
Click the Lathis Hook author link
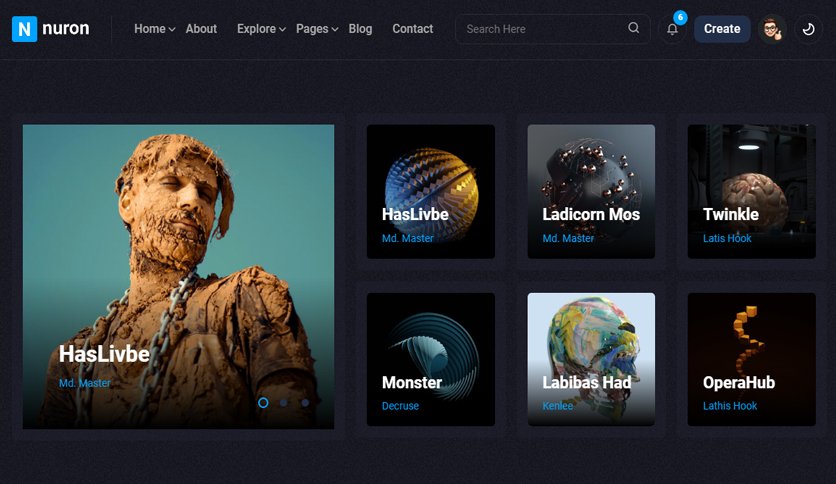tap(730, 406)
